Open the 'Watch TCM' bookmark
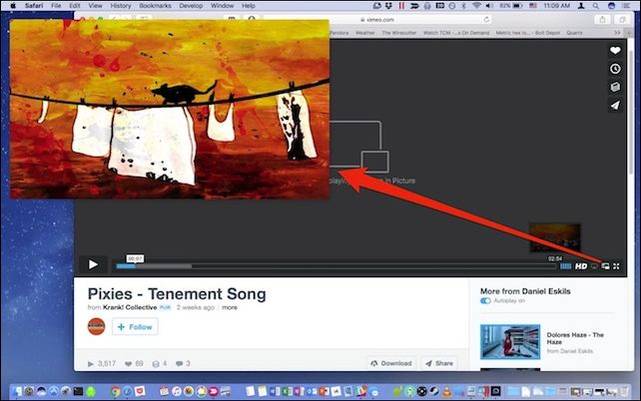The width and height of the screenshot is (641, 401). [x=456, y=33]
